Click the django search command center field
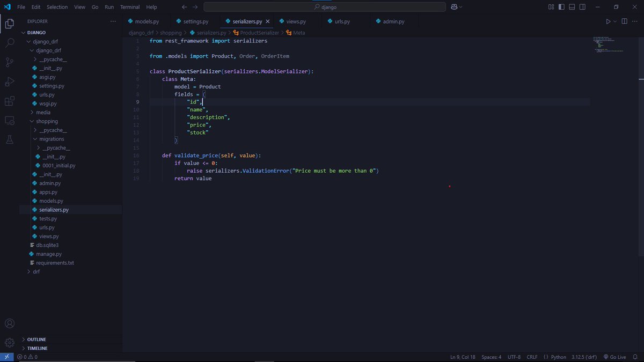644x362 pixels. pos(324,7)
